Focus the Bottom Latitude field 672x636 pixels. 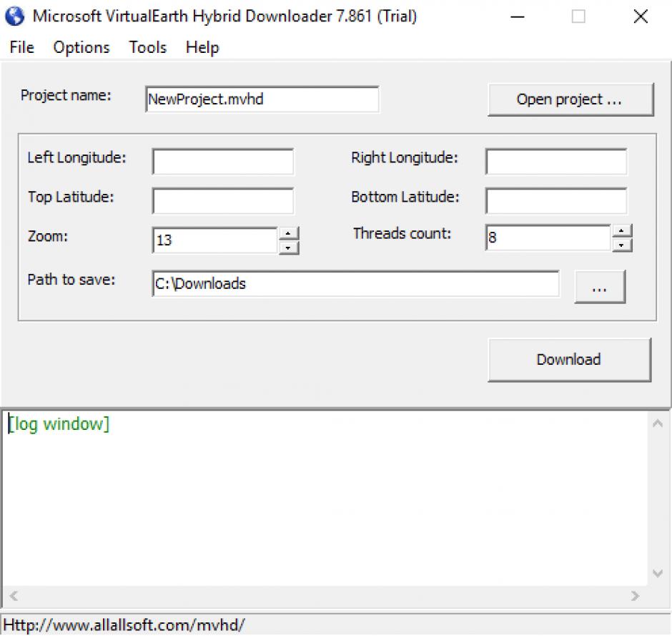[x=556, y=201]
